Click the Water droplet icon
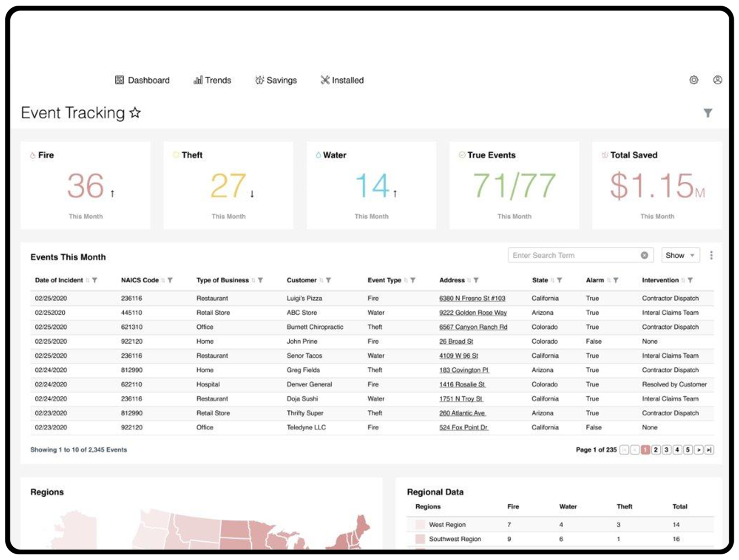 (x=318, y=155)
